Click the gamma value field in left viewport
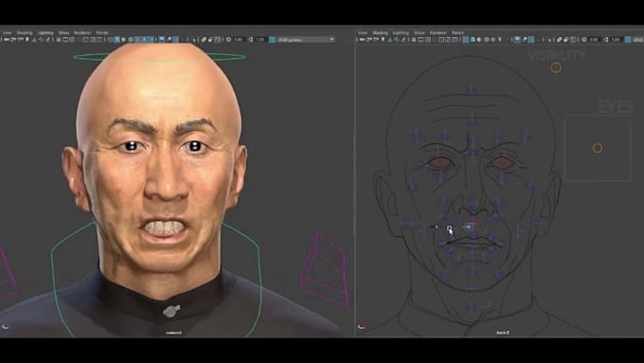 click(261, 40)
